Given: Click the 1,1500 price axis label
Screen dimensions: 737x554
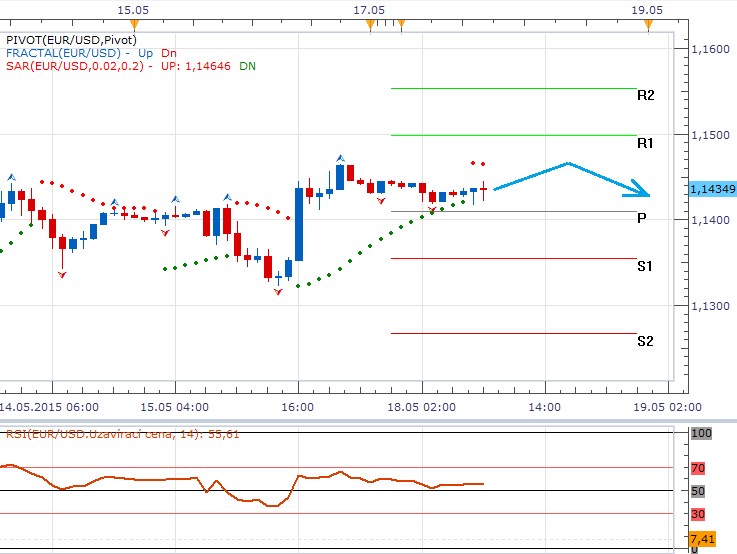Looking at the screenshot, I should [x=710, y=135].
